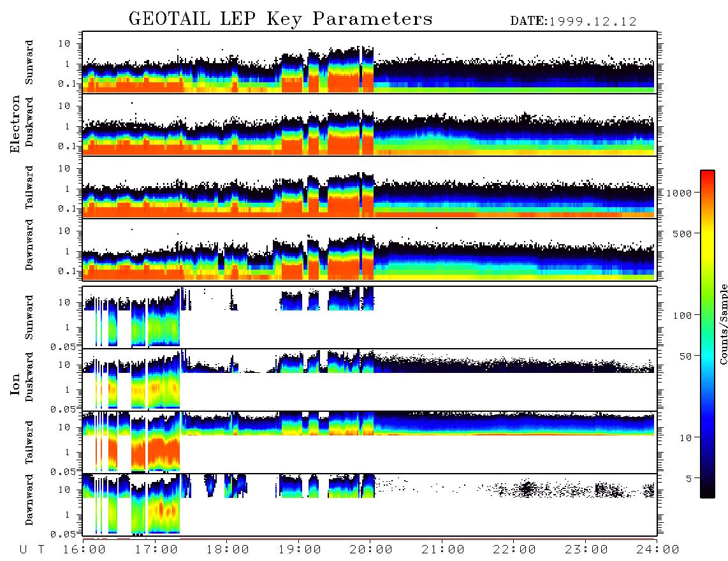728x561 pixels.
Task: Click the 'Counts/Sample' colorbar label
Action: point(724,324)
